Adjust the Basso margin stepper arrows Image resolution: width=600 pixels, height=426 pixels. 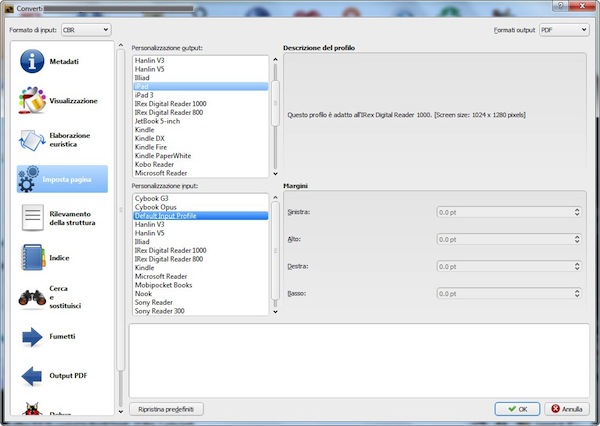click(x=577, y=294)
